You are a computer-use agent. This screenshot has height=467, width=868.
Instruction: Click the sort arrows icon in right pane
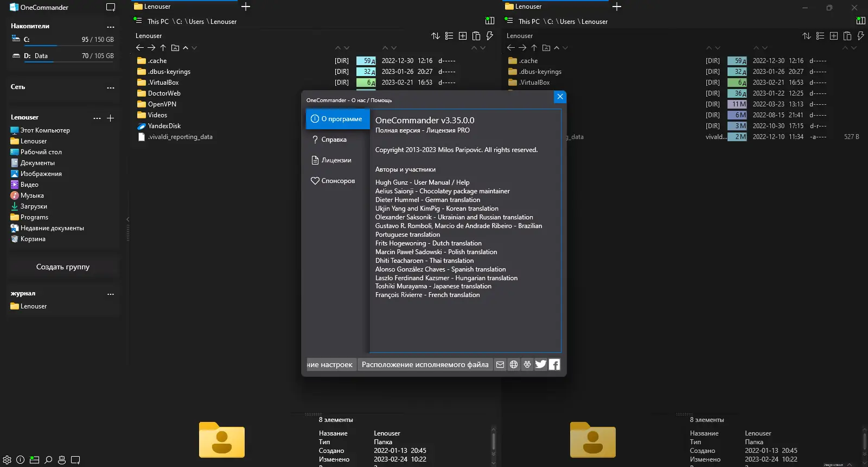[x=807, y=36]
